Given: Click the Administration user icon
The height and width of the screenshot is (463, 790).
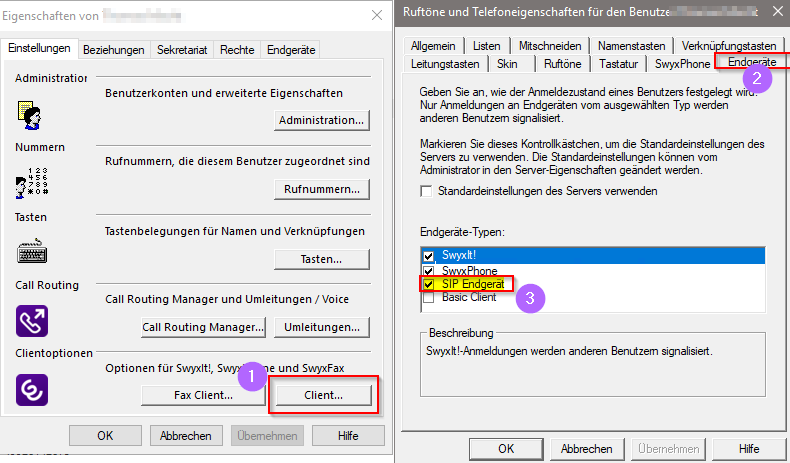Looking at the screenshot, I should coord(31,115).
